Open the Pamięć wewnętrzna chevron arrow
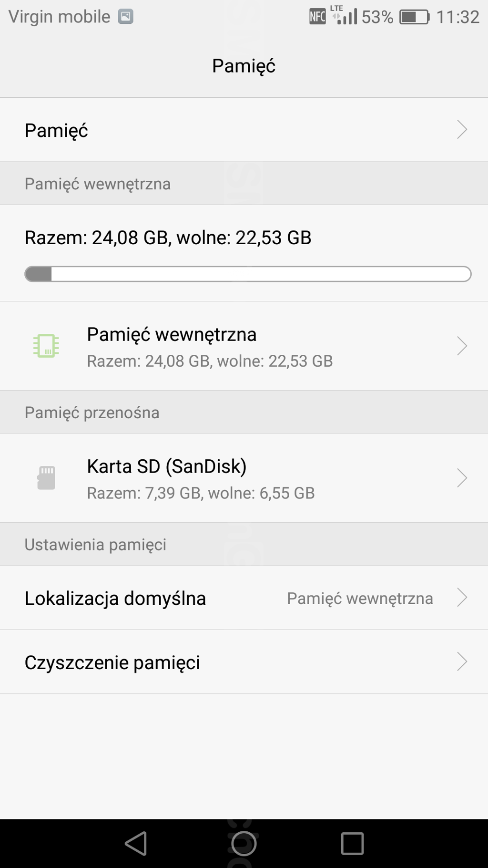 (x=461, y=346)
